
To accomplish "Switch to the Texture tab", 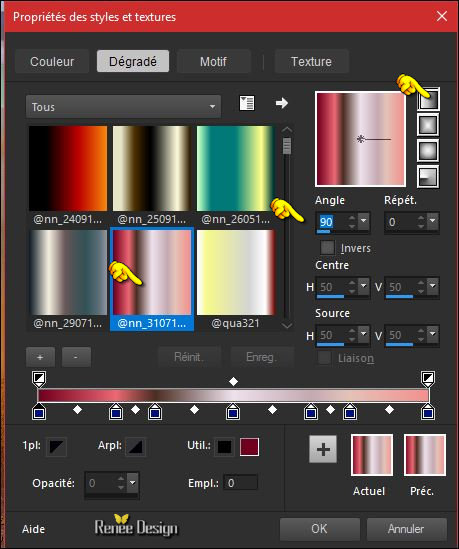I will tap(311, 62).
